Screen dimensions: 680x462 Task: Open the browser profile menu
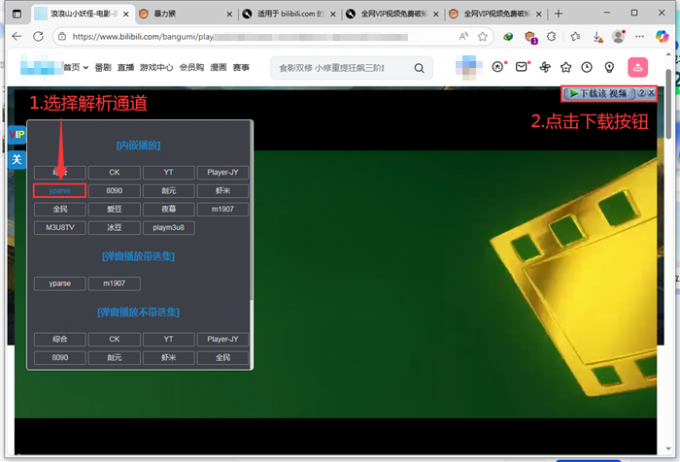(x=618, y=36)
